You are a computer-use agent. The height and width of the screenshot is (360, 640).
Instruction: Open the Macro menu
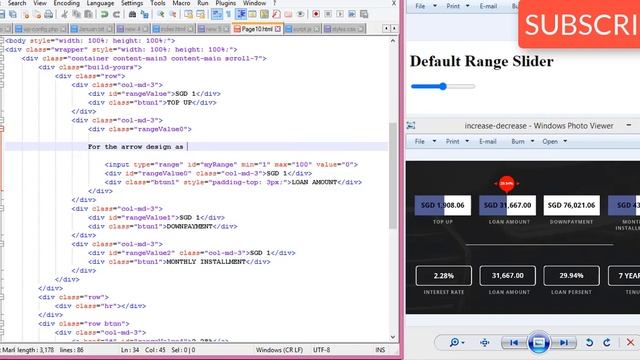coord(181,3)
